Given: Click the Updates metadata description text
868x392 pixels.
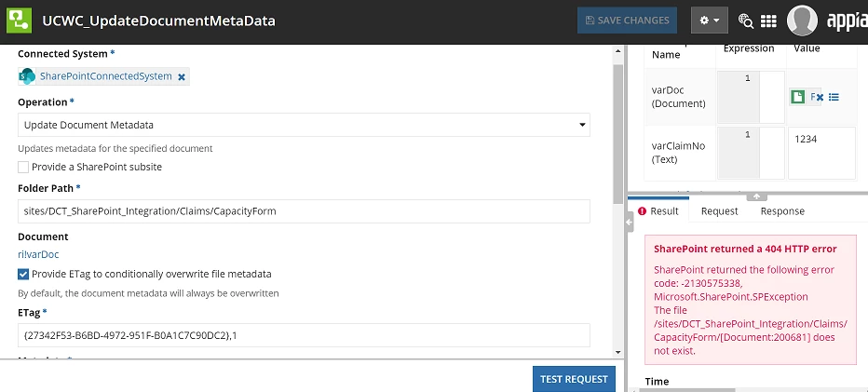Looking at the screenshot, I should point(115,148).
